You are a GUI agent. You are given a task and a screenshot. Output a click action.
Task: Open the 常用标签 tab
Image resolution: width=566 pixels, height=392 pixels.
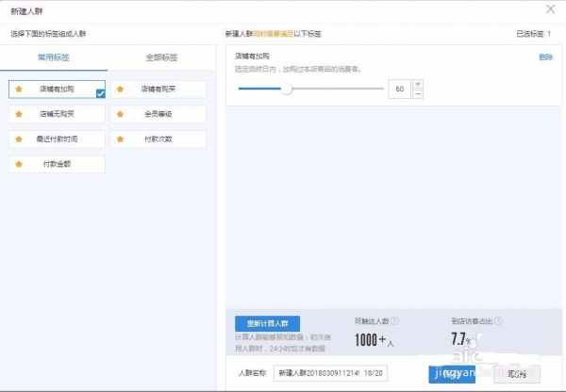pos(54,57)
